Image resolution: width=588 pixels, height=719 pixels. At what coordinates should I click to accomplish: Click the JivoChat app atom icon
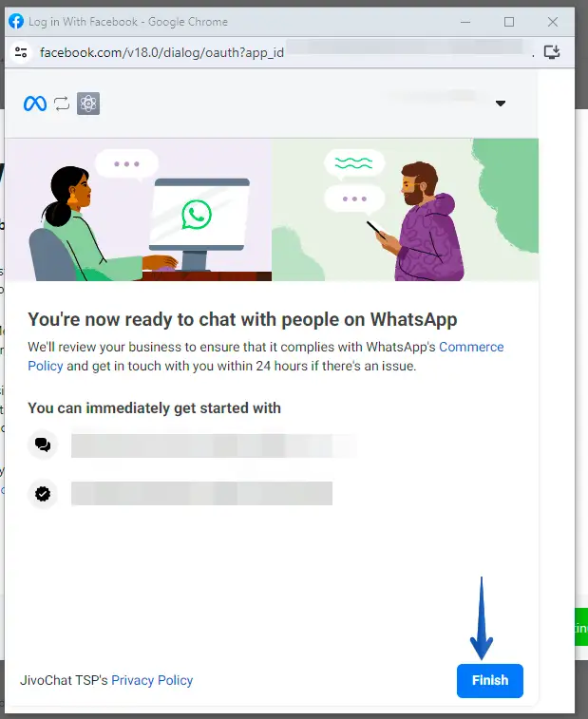[88, 104]
